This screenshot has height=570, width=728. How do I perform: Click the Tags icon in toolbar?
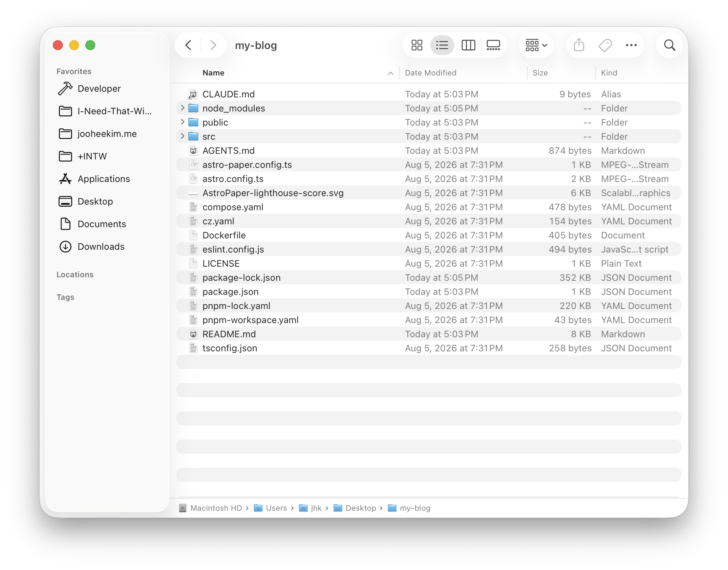(x=605, y=45)
